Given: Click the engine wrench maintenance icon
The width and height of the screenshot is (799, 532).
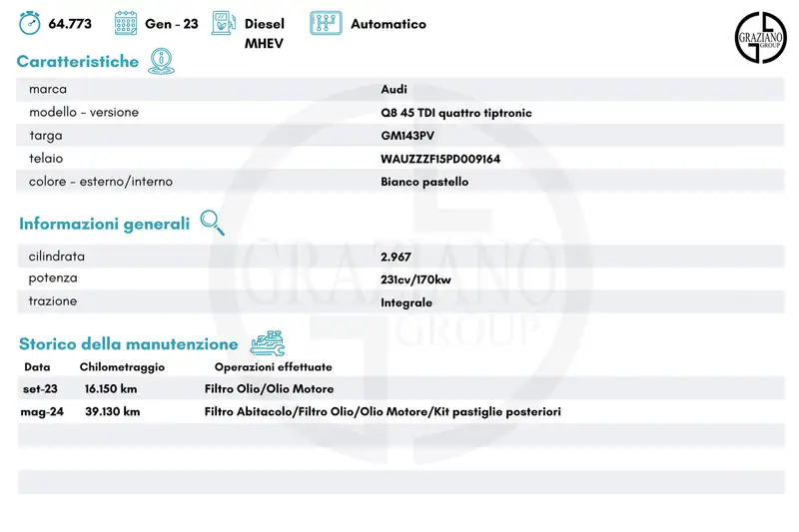Looking at the screenshot, I should click(268, 342).
